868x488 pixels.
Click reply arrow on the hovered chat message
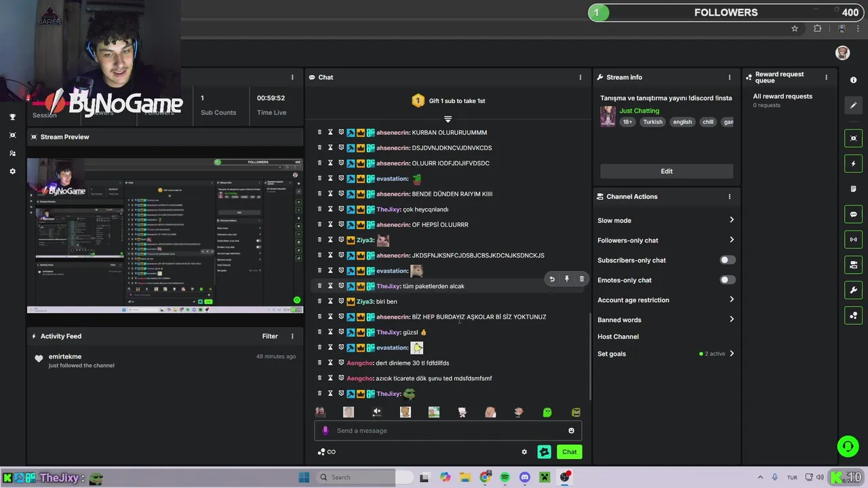(552, 279)
